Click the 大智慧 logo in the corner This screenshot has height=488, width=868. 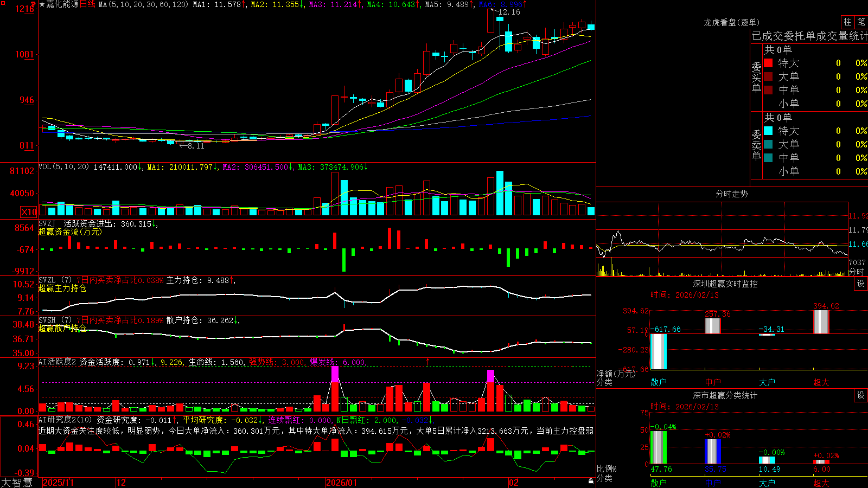17,483
